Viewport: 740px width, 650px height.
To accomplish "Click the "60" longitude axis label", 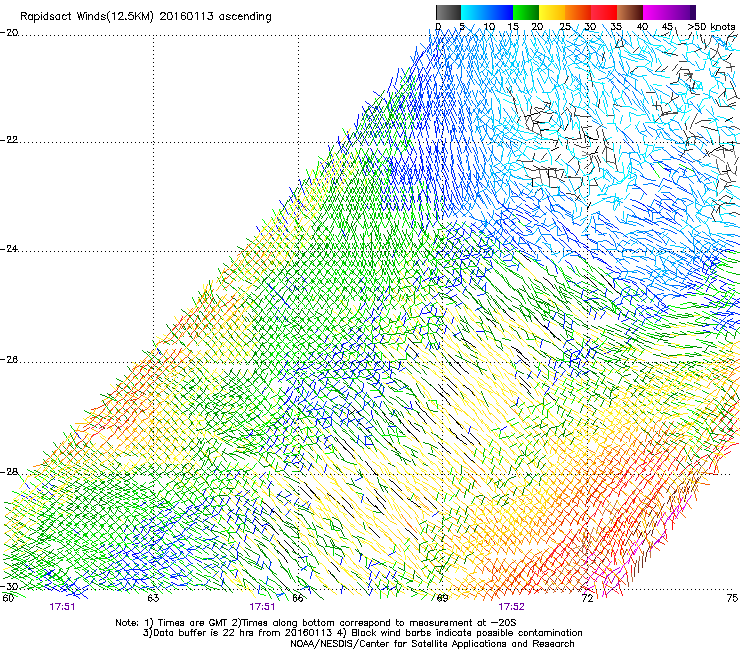I will coord(8,598).
